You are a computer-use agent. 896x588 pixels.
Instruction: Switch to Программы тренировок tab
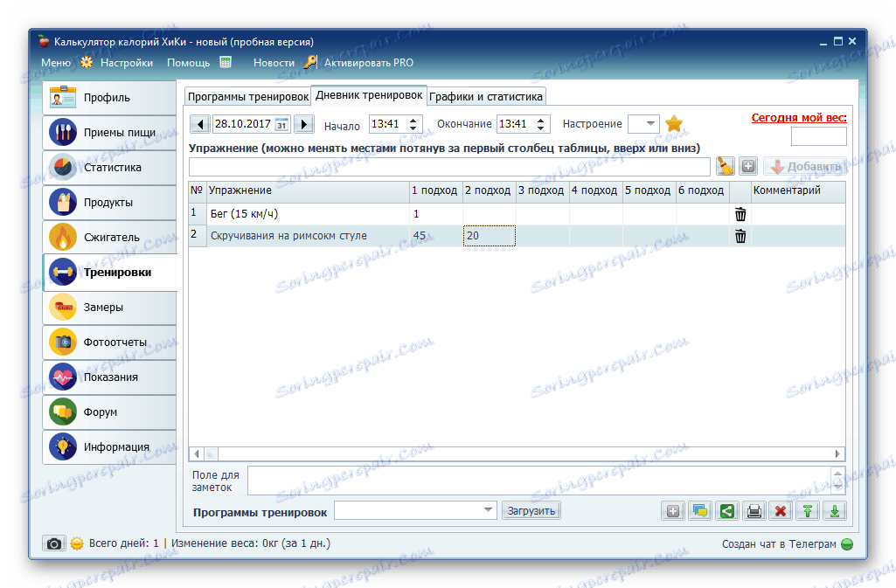[248, 96]
